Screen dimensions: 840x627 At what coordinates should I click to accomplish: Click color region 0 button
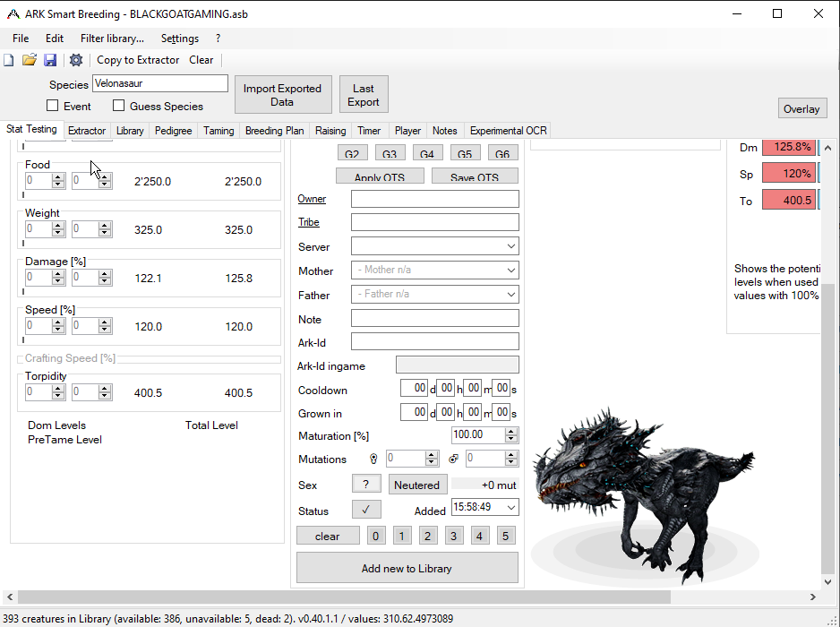[x=376, y=536]
